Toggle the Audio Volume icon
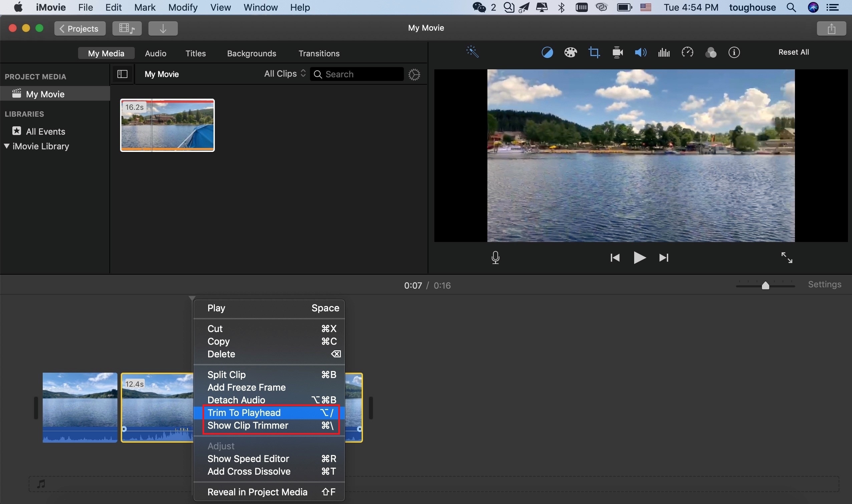 pyautogui.click(x=641, y=53)
